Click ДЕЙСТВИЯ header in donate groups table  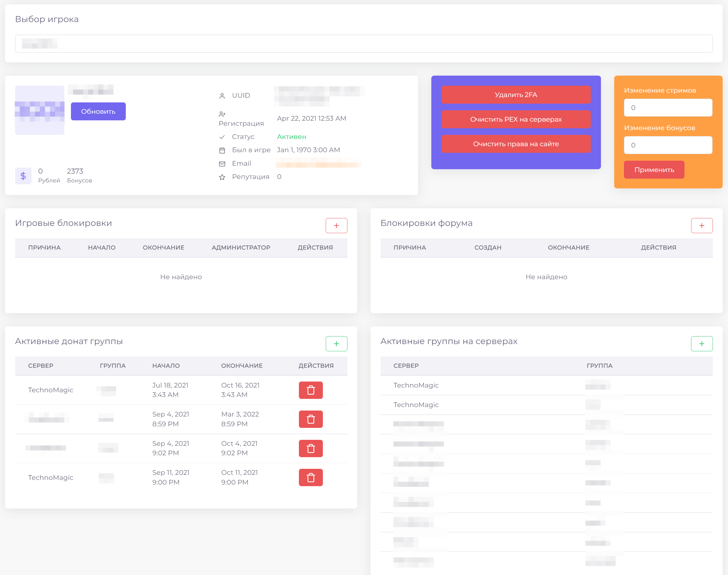[316, 365]
